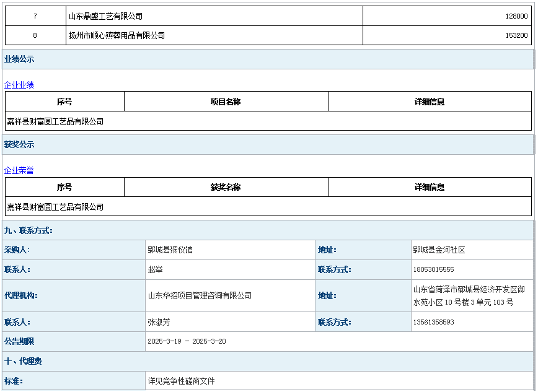This screenshot has height=392, width=538.
Task: Click the announcement period 2025-3-19 - 2025-3-20
Action: coord(187,342)
